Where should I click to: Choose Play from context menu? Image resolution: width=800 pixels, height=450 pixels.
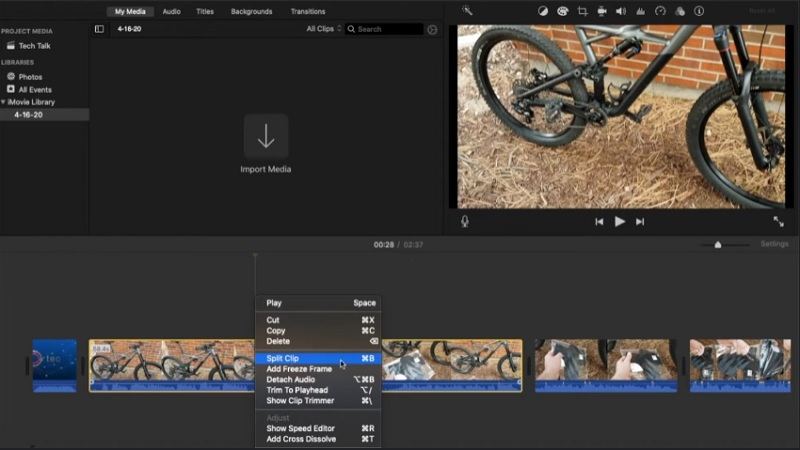(318, 303)
